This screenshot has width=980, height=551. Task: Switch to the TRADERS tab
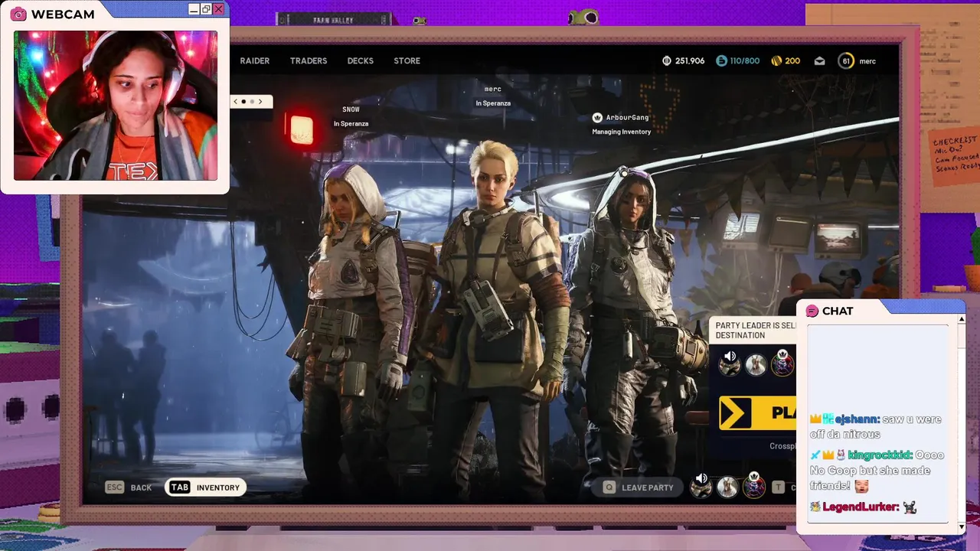[x=309, y=60]
